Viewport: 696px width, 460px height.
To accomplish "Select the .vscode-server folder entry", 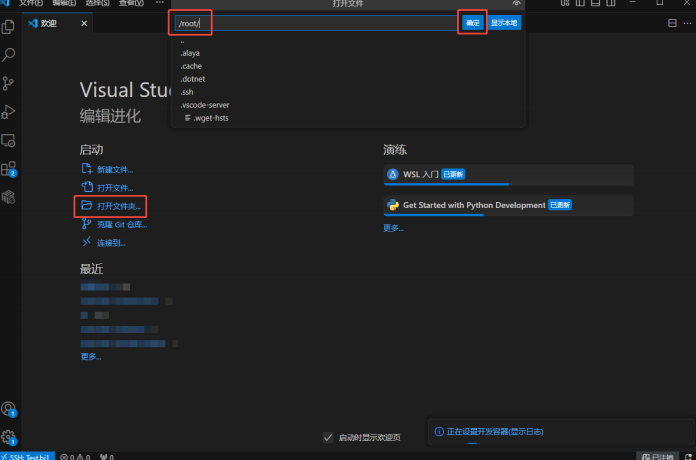I will pyautogui.click(x=348, y=105).
